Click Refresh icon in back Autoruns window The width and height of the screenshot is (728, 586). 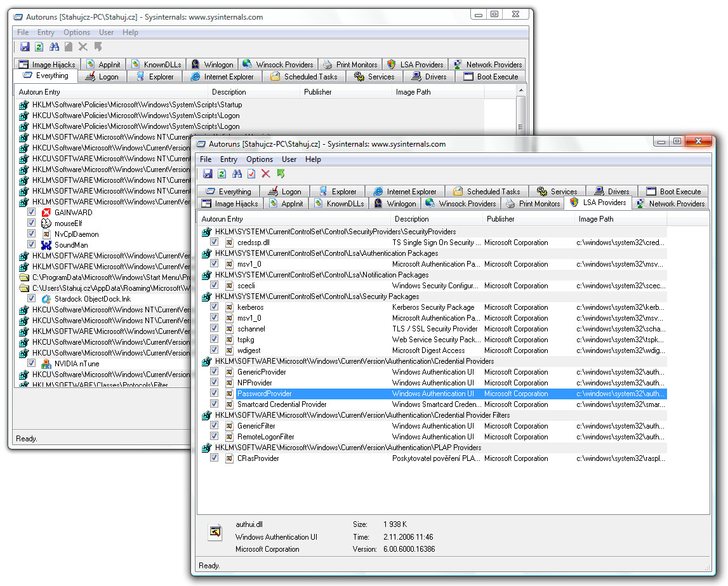pos(39,46)
